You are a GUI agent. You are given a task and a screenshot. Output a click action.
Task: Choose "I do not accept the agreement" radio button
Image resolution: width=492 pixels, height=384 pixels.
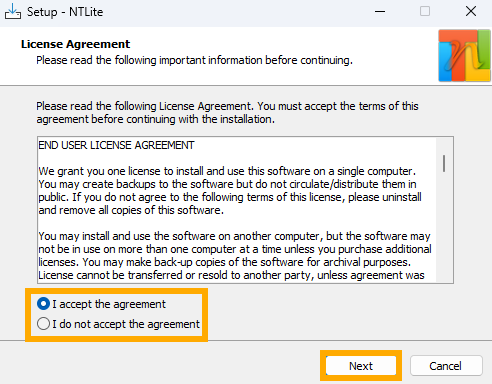click(x=43, y=324)
